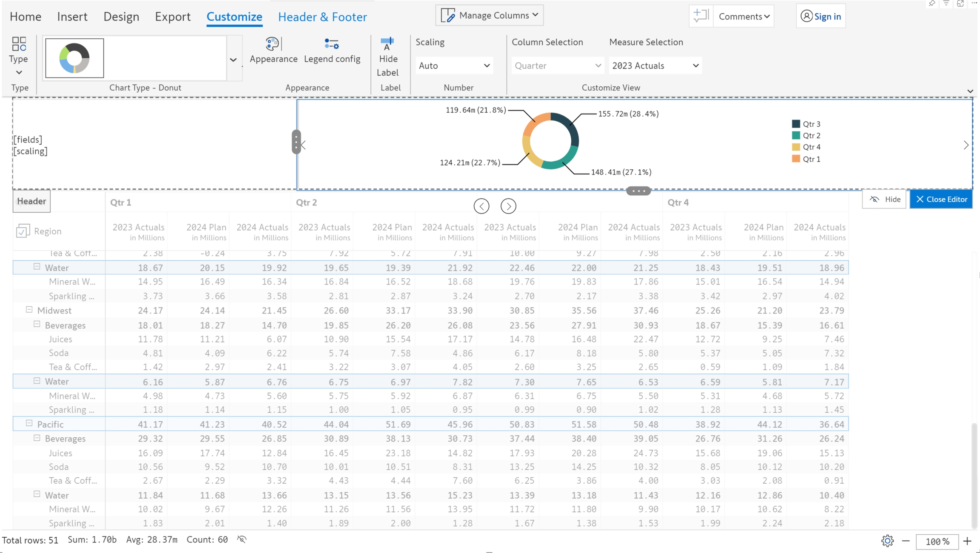The image size is (980, 553).
Task: Click the Hide Label icon
Action: (x=387, y=44)
